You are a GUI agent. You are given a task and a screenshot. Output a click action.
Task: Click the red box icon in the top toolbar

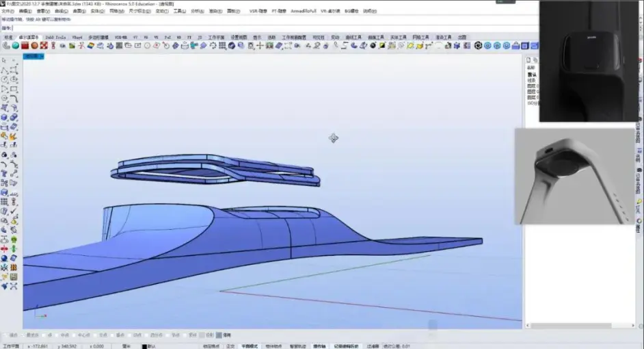25,46
